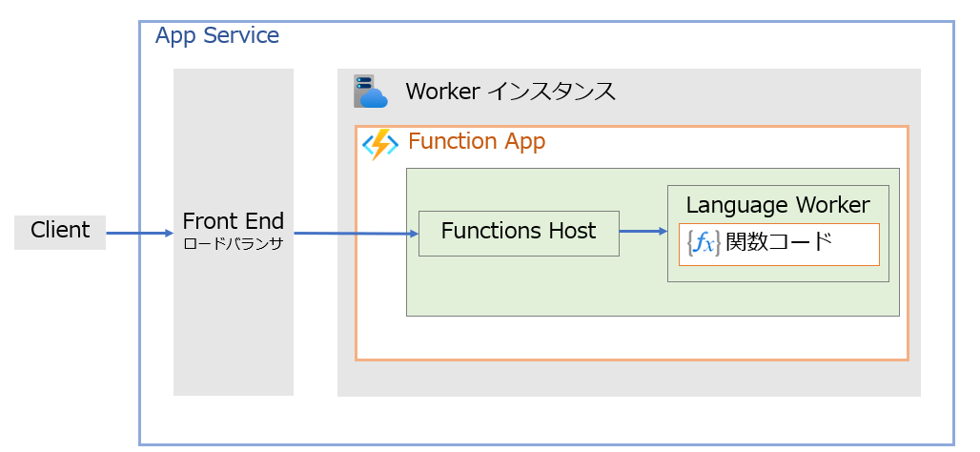Image resolution: width=980 pixels, height=452 pixels.
Task: Click the orange Function App label
Action: pos(476,142)
